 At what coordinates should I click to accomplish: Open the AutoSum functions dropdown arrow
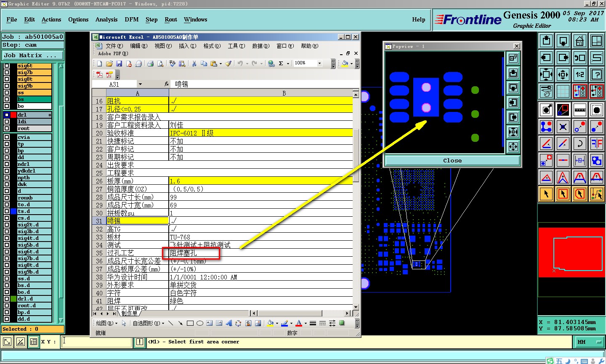tap(288, 64)
